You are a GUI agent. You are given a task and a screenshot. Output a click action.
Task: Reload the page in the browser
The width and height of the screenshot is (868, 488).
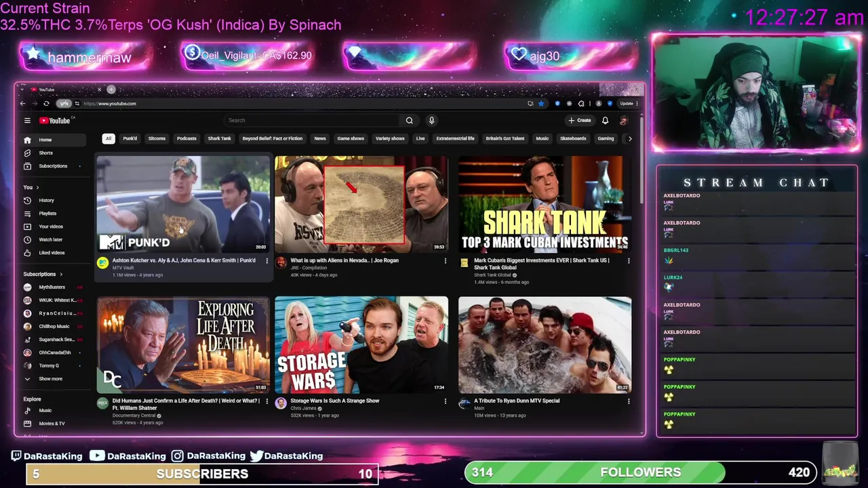coord(46,104)
